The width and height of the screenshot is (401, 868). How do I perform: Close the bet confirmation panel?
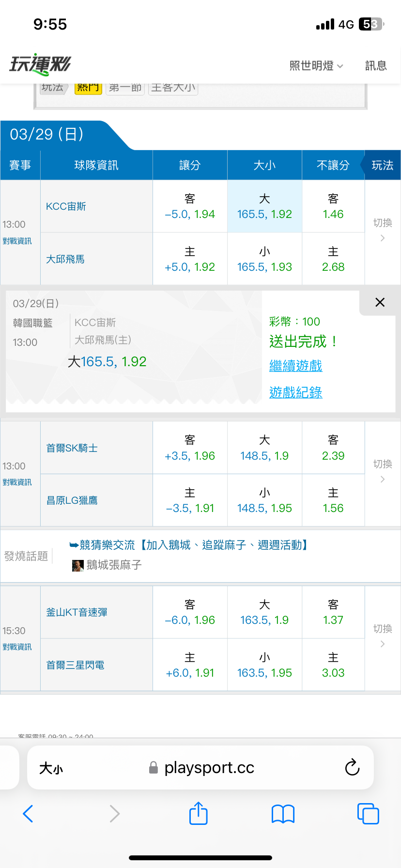380,303
